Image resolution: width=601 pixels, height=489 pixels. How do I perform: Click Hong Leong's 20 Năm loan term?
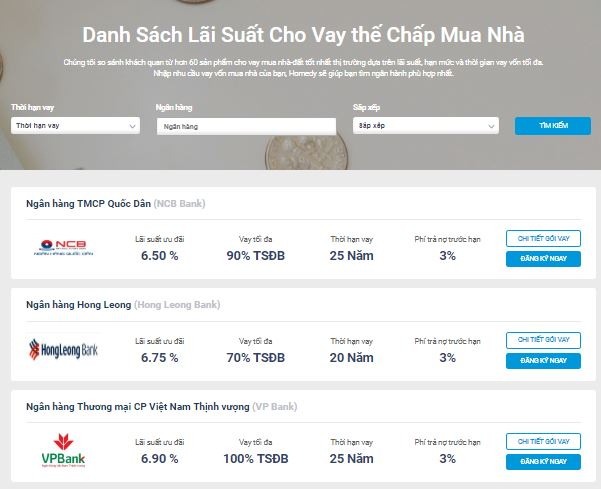pyautogui.click(x=351, y=357)
